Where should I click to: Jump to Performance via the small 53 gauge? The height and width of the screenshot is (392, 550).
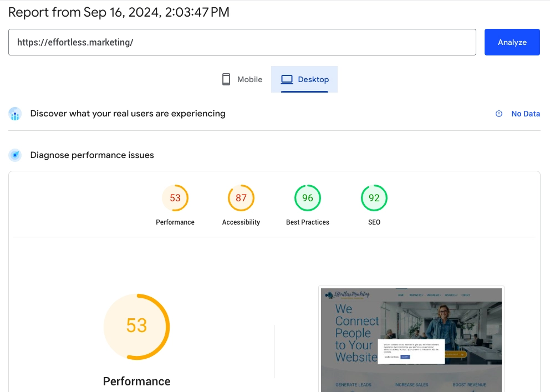point(175,198)
